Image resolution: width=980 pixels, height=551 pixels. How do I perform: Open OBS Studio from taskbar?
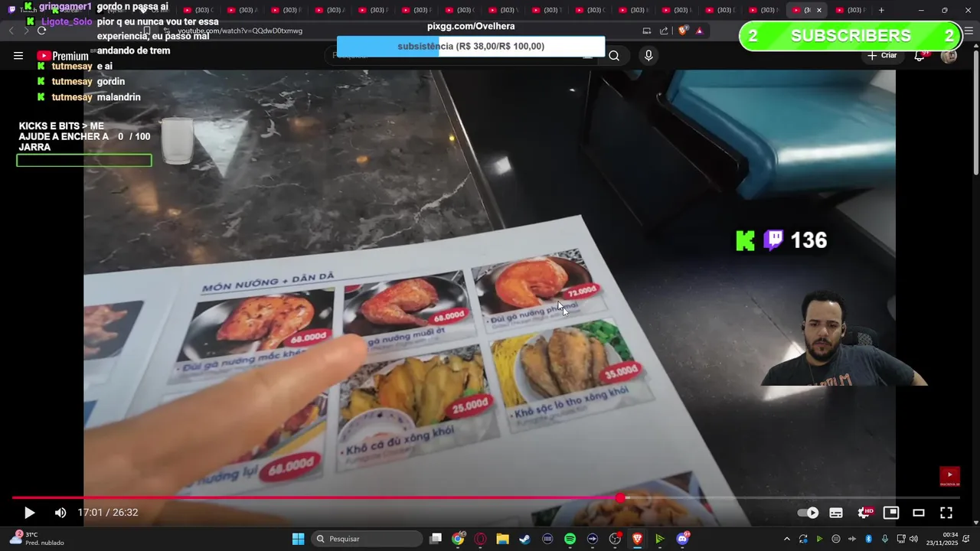[615, 539]
